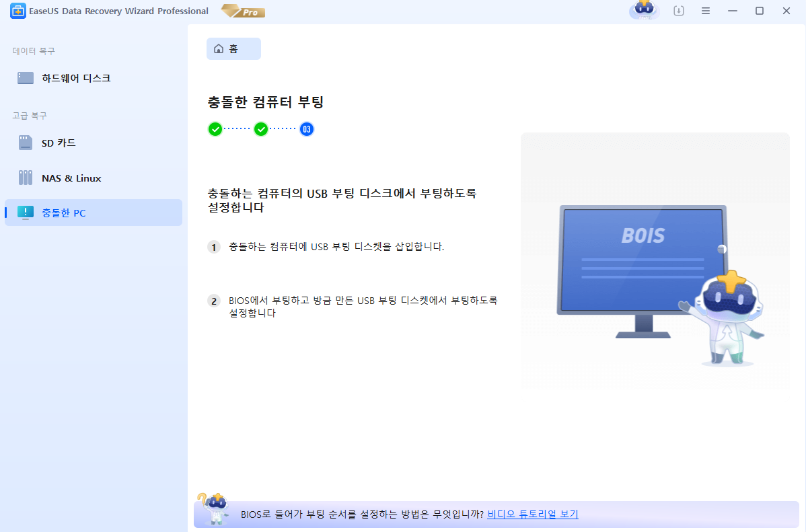Click instruction step 1 number badge
Screen dimensions: 806x532
coord(214,248)
